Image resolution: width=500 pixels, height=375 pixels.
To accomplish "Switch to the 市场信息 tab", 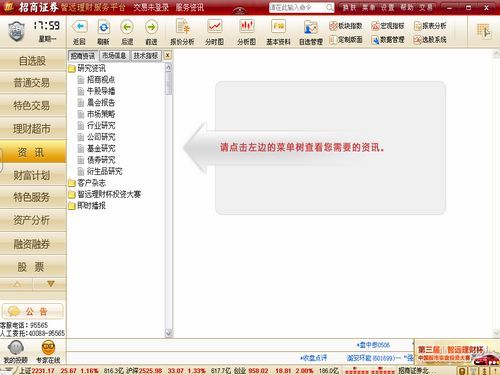I will click(114, 55).
